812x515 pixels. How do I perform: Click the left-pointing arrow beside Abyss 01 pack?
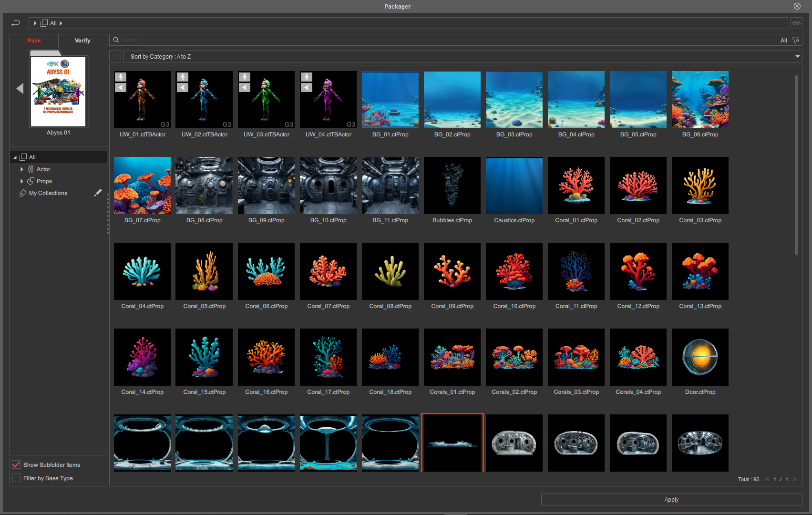click(x=20, y=88)
